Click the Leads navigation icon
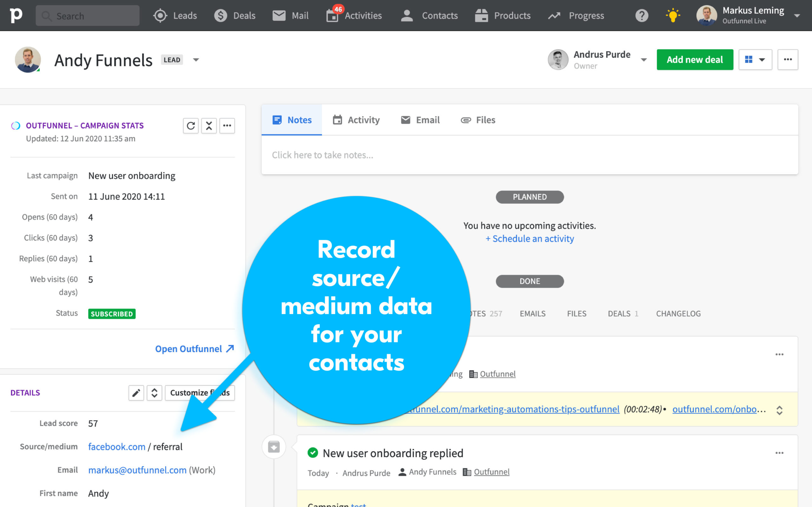Screen dimensions: 812x507 point(161,15)
